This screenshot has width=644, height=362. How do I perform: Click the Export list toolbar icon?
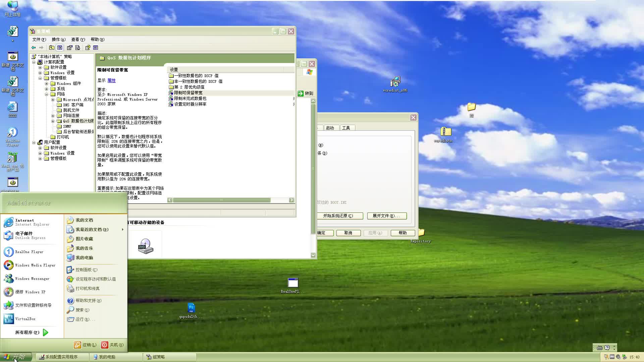click(x=78, y=48)
